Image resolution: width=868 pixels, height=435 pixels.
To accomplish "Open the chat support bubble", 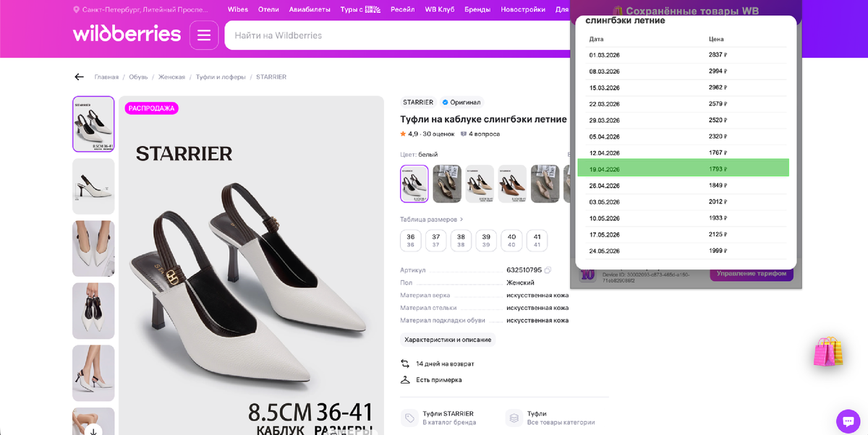I will point(847,421).
